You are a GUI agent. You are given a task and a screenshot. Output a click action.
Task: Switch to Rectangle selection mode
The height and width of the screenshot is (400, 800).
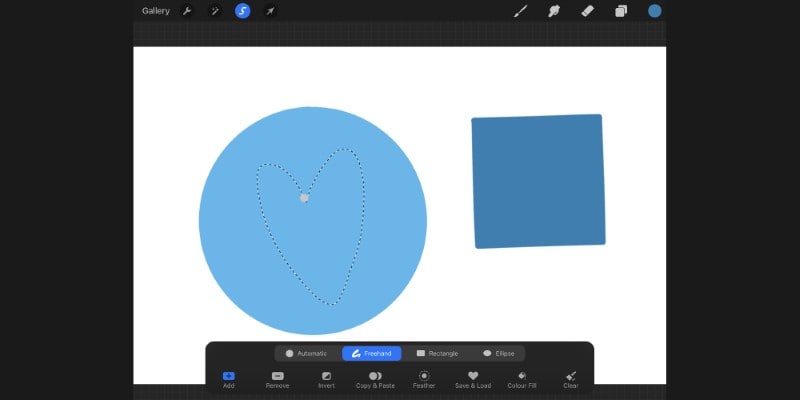coord(437,354)
